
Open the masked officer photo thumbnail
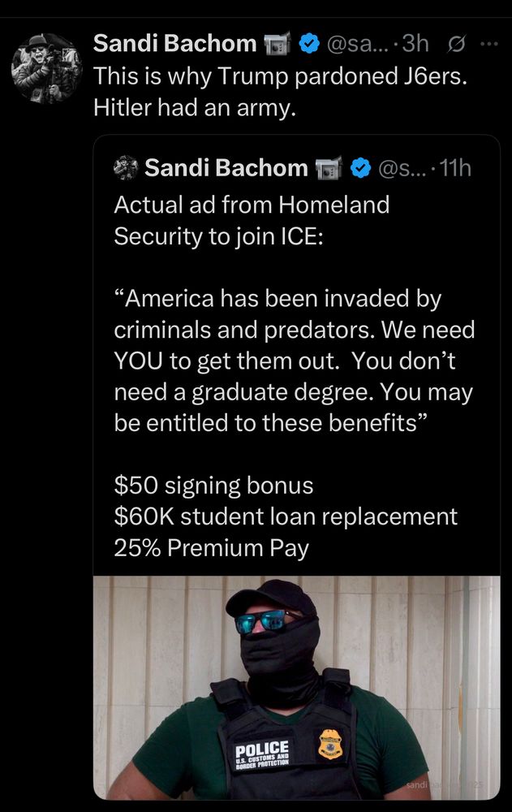(x=297, y=688)
